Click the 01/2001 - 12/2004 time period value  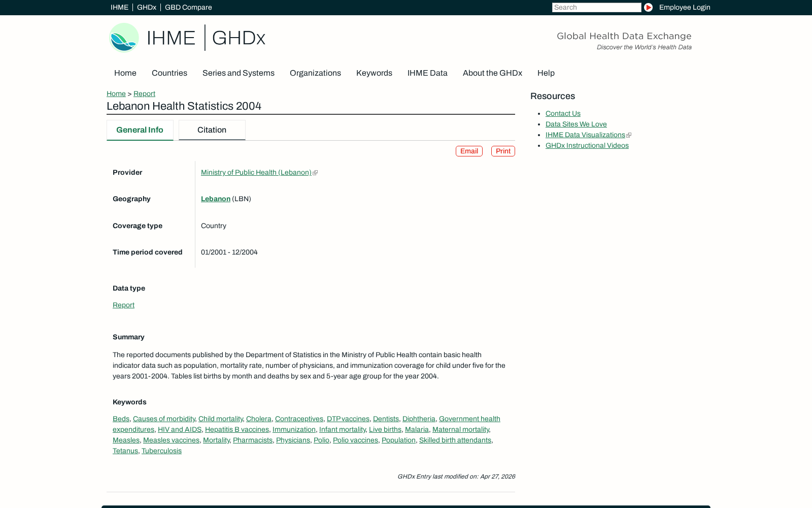point(229,252)
